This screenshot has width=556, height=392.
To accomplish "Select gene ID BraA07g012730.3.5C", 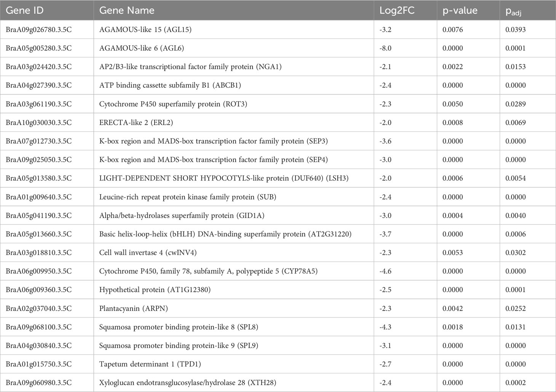I will pos(38,142).
